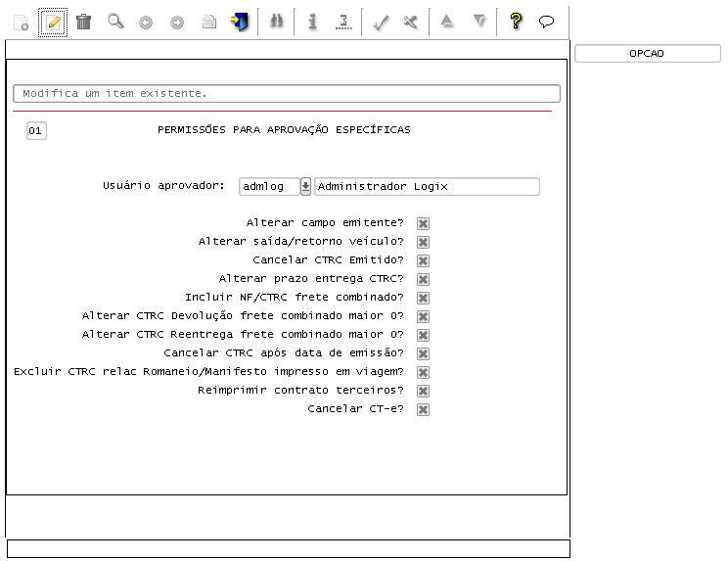Click the 'Administrador Logix' name field
The height and width of the screenshot is (561, 728).
pos(427,187)
